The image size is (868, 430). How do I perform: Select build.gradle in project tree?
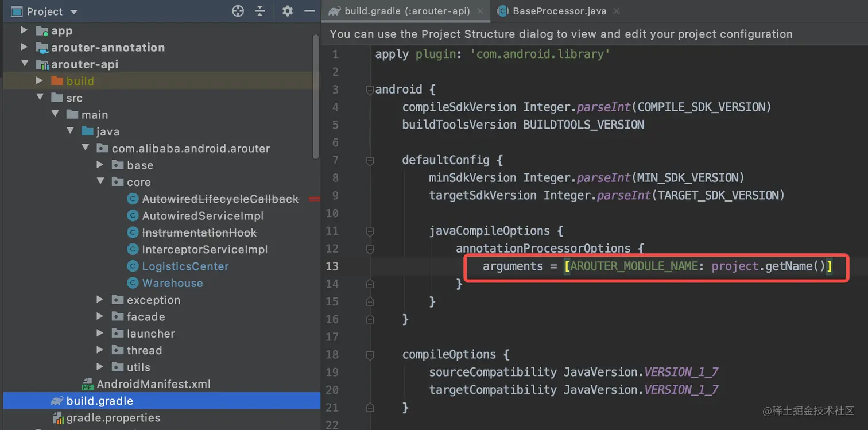(162, 401)
